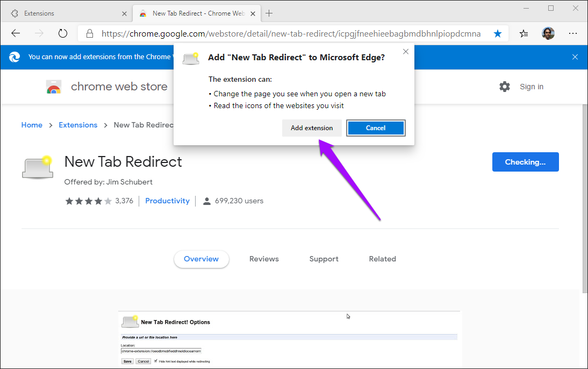Click the Sign in link
This screenshot has height=369, width=588.
pos(531,86)
